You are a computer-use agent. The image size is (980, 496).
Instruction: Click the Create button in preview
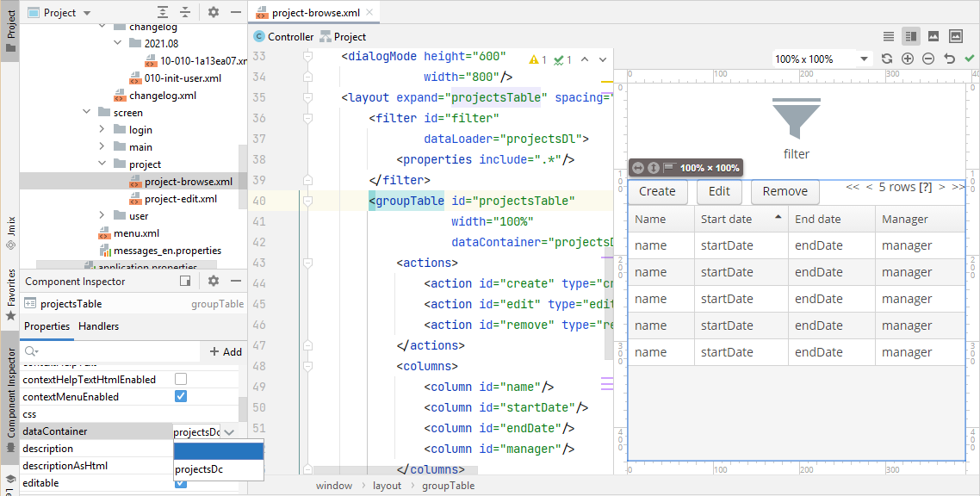[657, 191]
